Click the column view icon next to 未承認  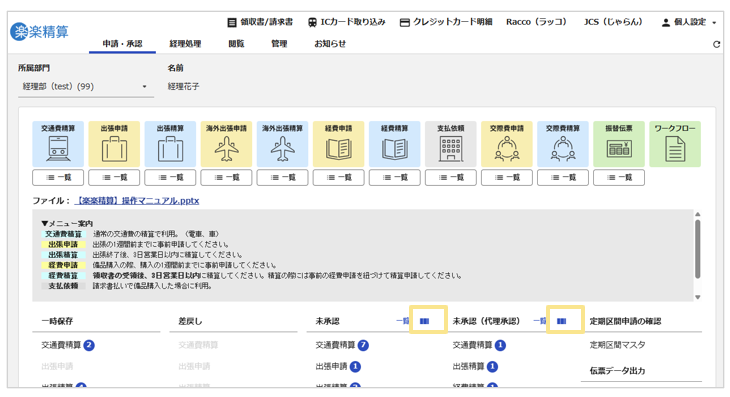click(425, 321)
